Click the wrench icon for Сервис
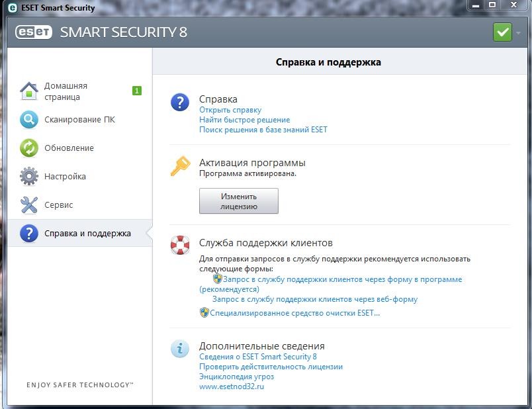 tap(29, 205)
